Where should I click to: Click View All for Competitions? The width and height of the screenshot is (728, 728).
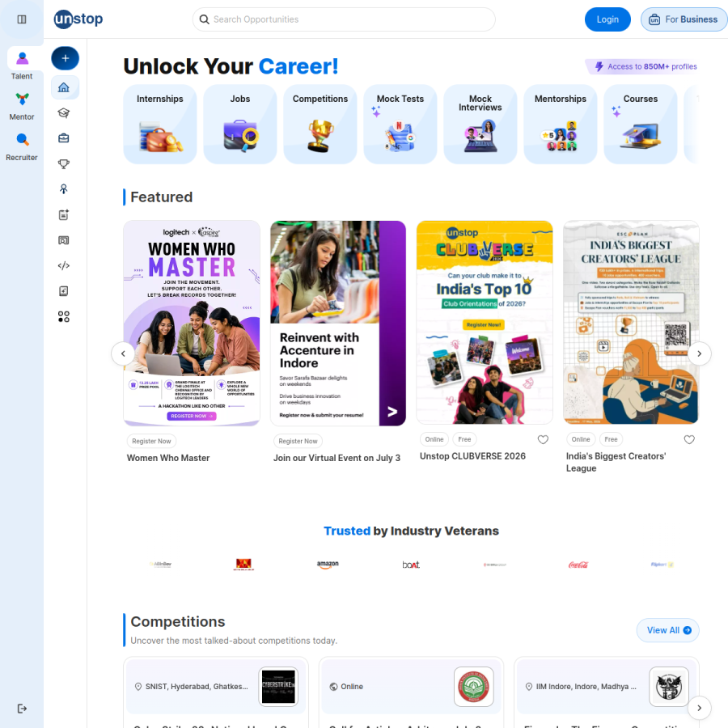tap(667, 630)
